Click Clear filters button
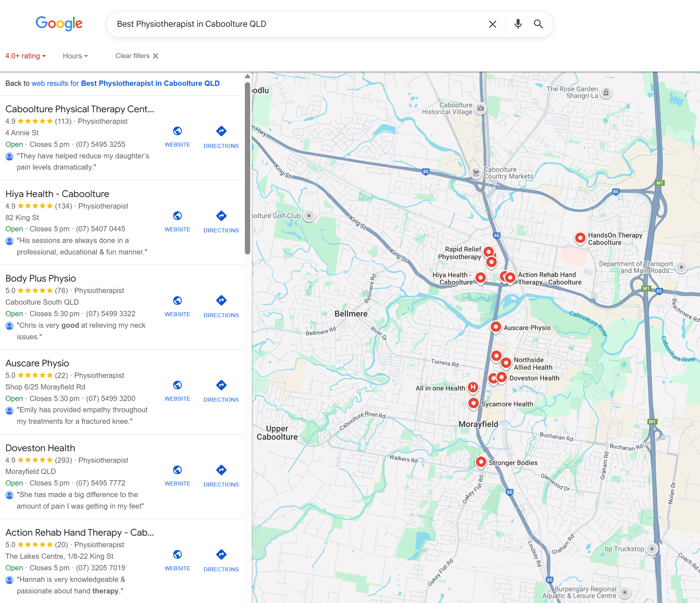The height and width of the screenshot is (603, 700). [x=137, y=56]
